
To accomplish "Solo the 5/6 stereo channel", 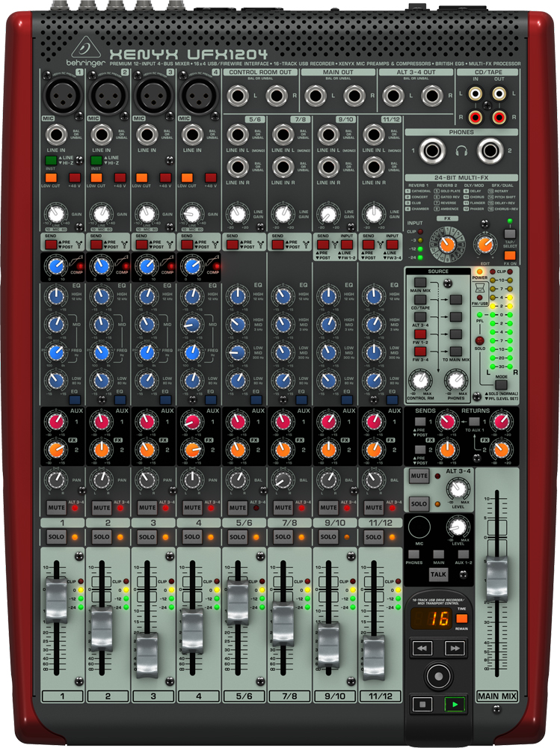I will pyautogui.click(x=237, y=537).
